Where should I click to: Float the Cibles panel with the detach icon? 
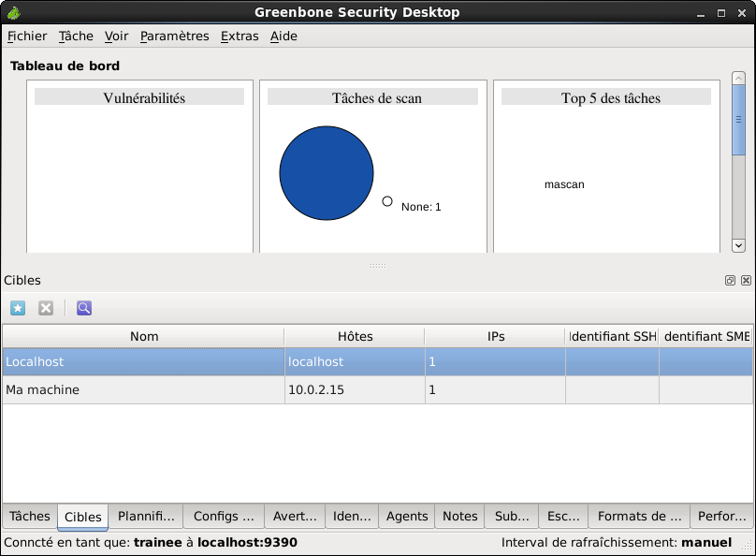click(x=730, y=281)
